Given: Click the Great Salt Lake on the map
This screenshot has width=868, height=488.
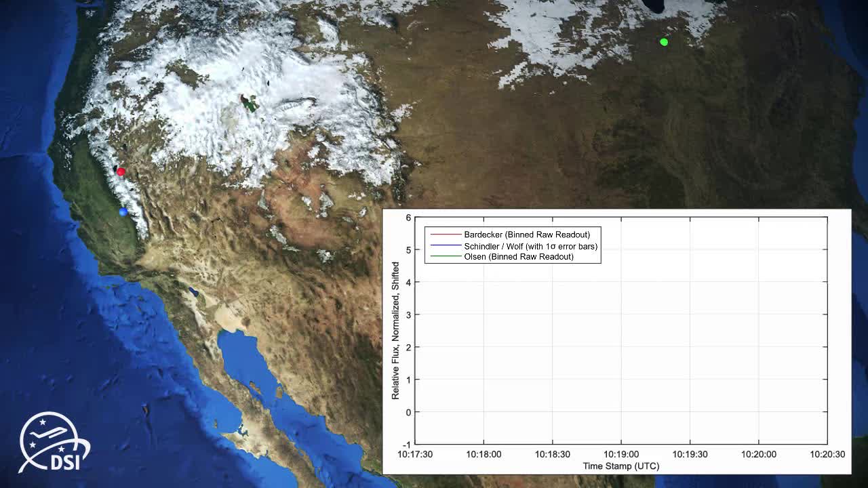Looking at the screenshot, I should point(250,104).
